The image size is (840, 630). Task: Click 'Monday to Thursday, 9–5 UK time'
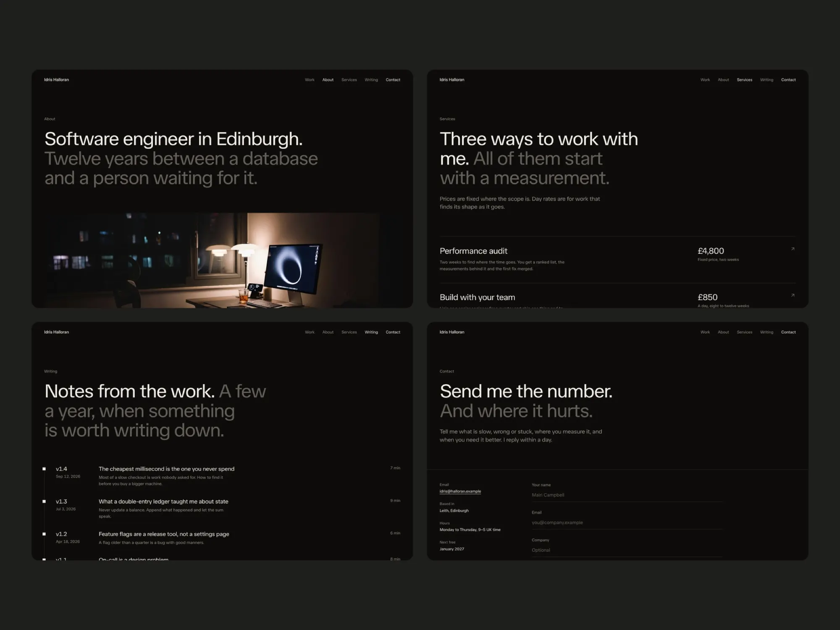coord(470,530)
